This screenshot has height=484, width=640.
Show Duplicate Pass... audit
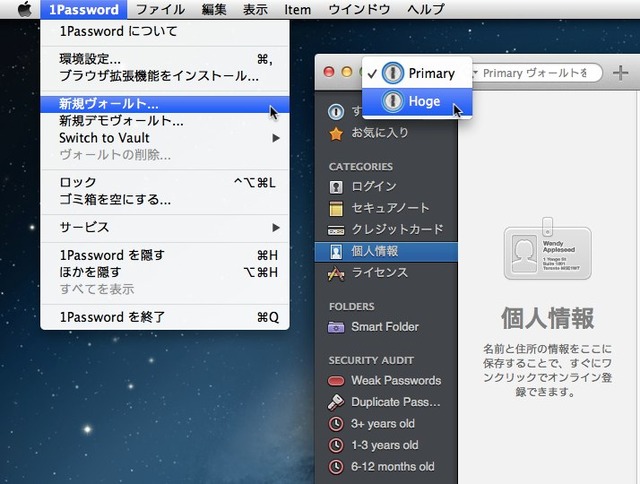tap(386, 402)
